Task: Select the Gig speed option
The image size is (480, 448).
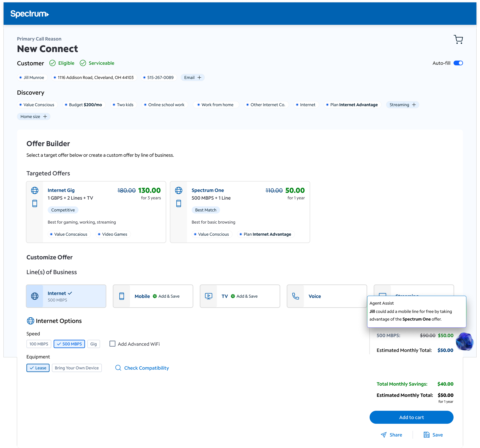Action: tap(94, 344)
